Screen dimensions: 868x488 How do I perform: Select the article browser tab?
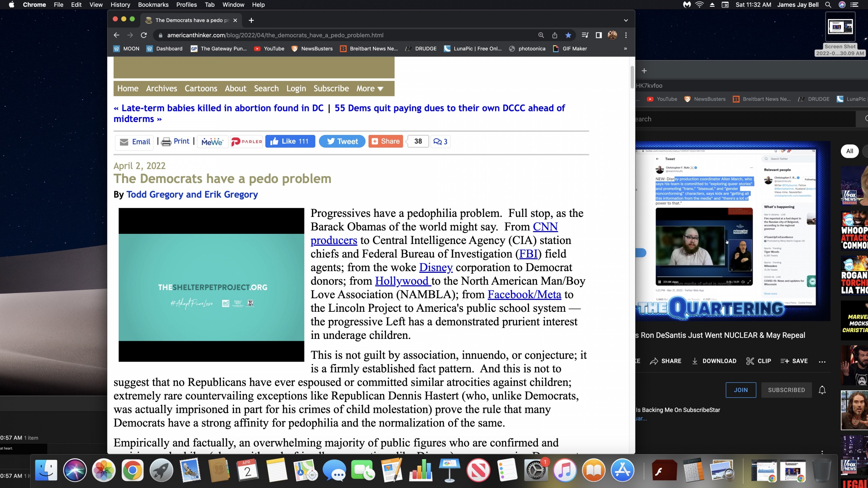[192, 20]
